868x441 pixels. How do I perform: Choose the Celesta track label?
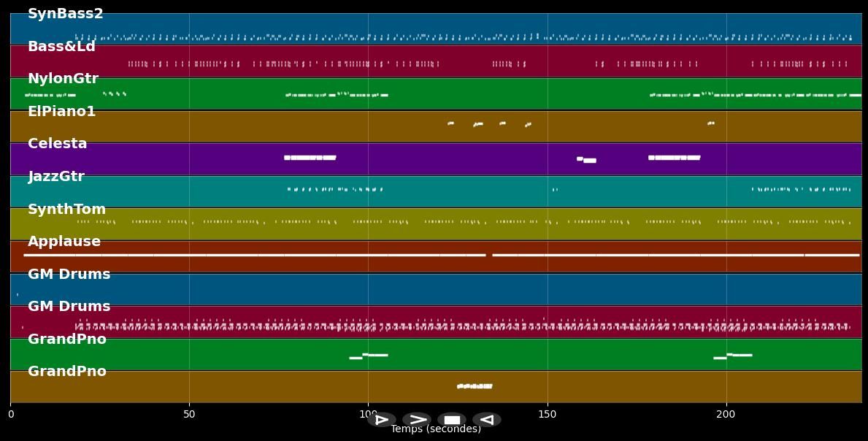point(58,144)
